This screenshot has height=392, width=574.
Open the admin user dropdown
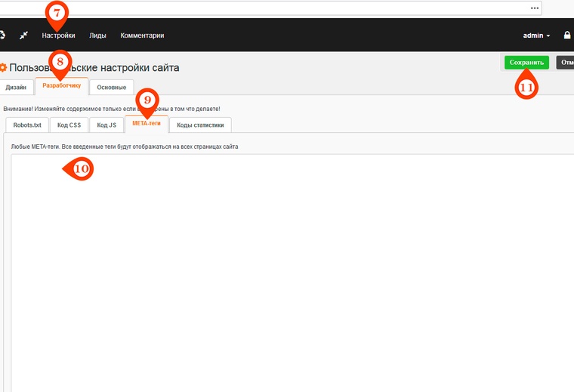(x=536, y=35)
